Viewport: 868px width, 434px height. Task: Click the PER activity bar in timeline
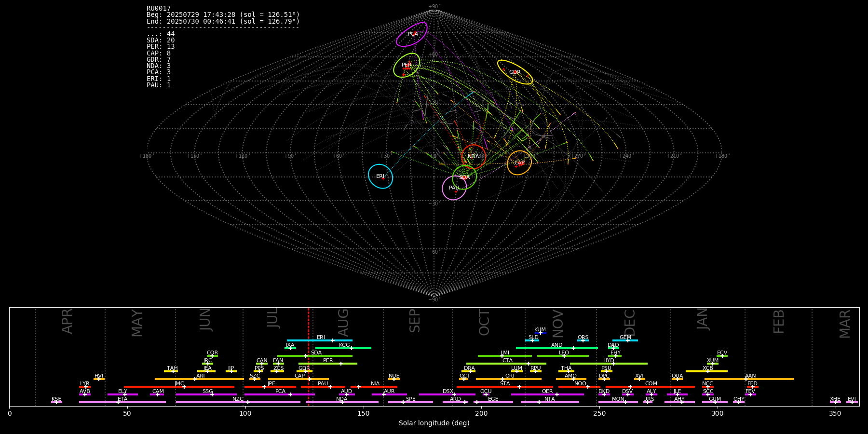(x=327, y=364)
